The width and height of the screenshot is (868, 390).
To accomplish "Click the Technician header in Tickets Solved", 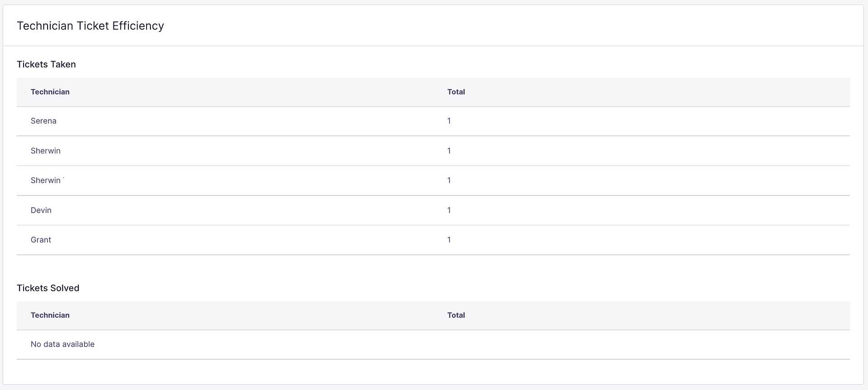I will 50,315.
